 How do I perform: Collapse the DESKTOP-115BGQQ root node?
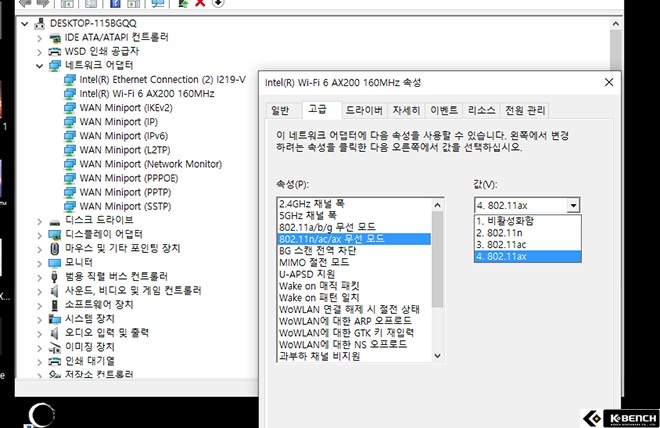pyautogui.click(x=25, y=24)
